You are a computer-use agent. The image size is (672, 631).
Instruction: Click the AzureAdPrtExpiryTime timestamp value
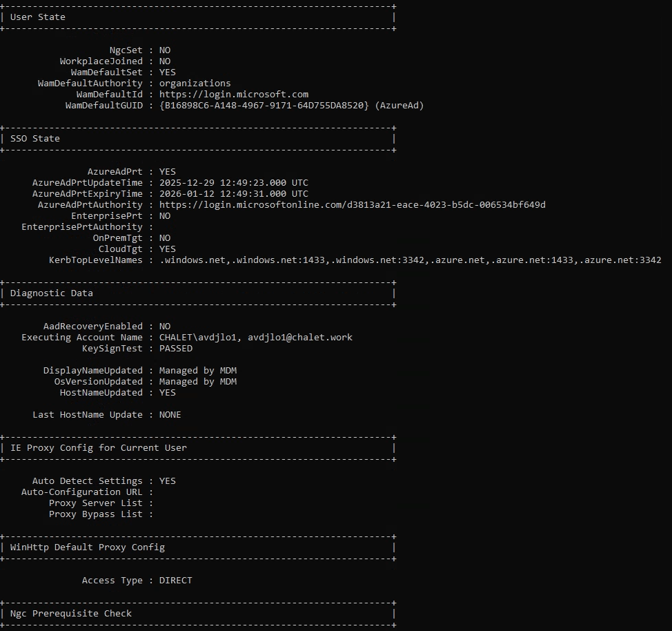tap(234, 194)
